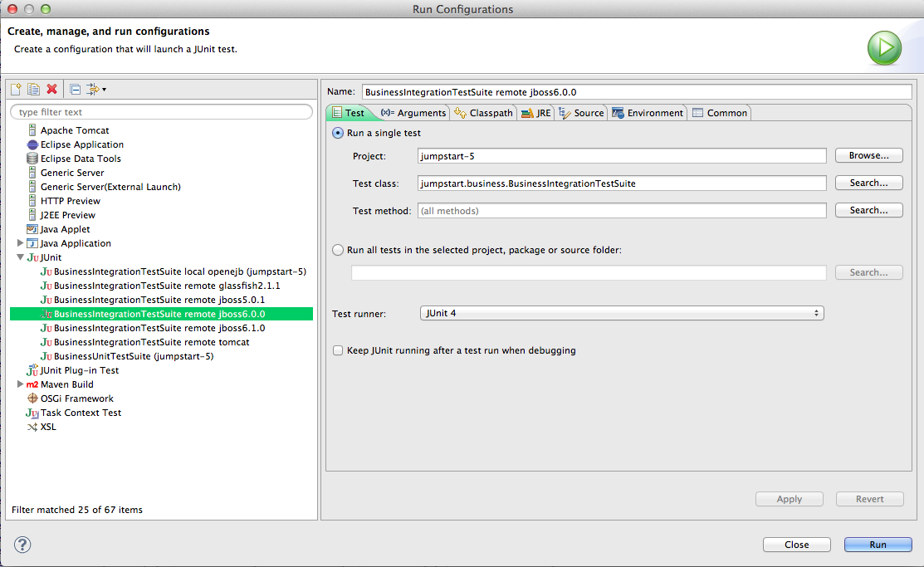Select BusinessIntegrationTestSuite remote glassfish2.1.1
This screenshot has height=567, width=924.
167,286
